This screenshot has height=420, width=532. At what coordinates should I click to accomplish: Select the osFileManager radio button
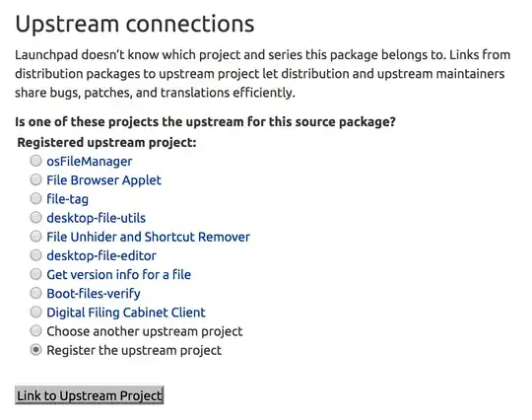[35, 161]
